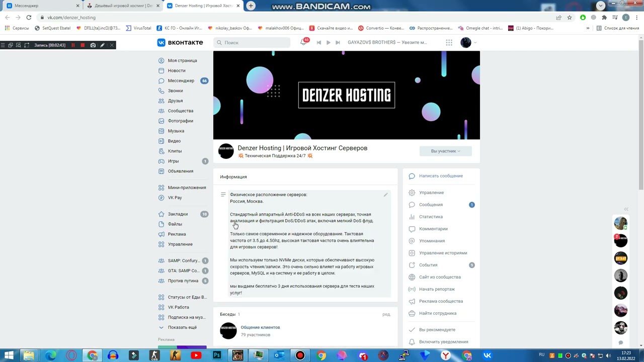Open Против путина community shortcut
Screen dimensions: 644x362
183,281
